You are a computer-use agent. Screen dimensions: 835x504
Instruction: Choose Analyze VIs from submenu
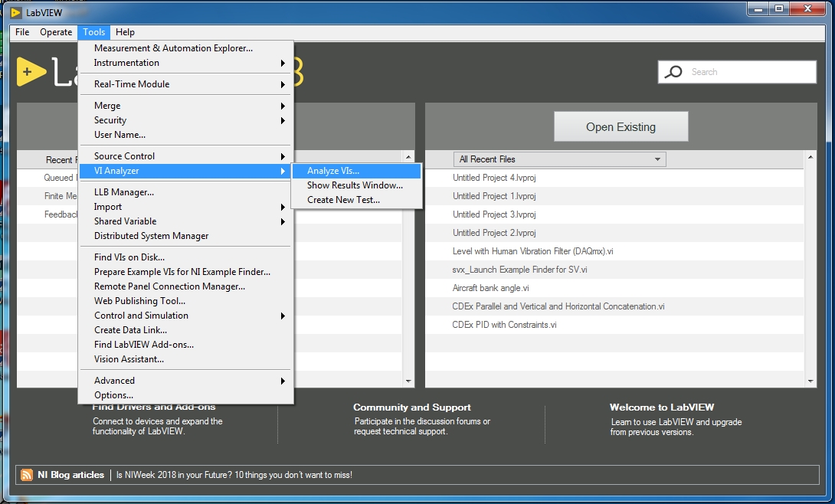tap(356, 171)
